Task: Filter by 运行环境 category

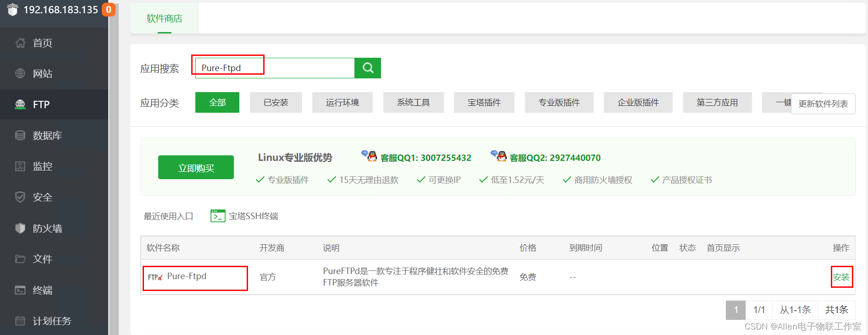Action: click(x=343, y=103)
